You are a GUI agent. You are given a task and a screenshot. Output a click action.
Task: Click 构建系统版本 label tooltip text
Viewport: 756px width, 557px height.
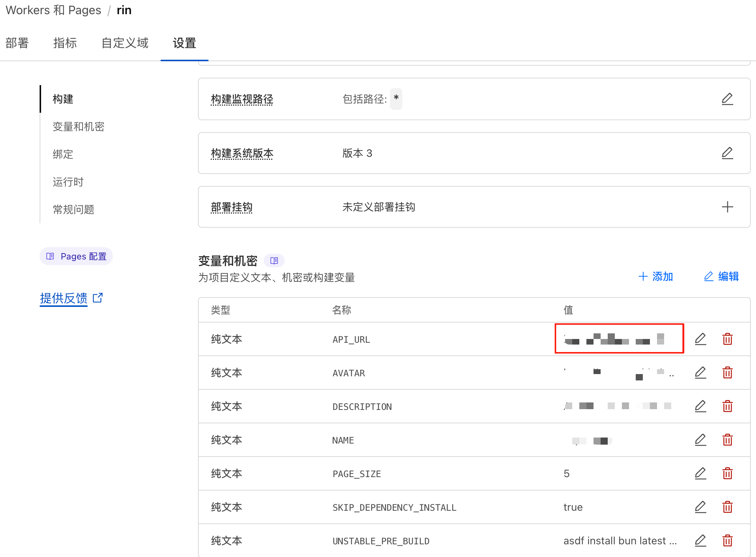(x=242, y=153)
